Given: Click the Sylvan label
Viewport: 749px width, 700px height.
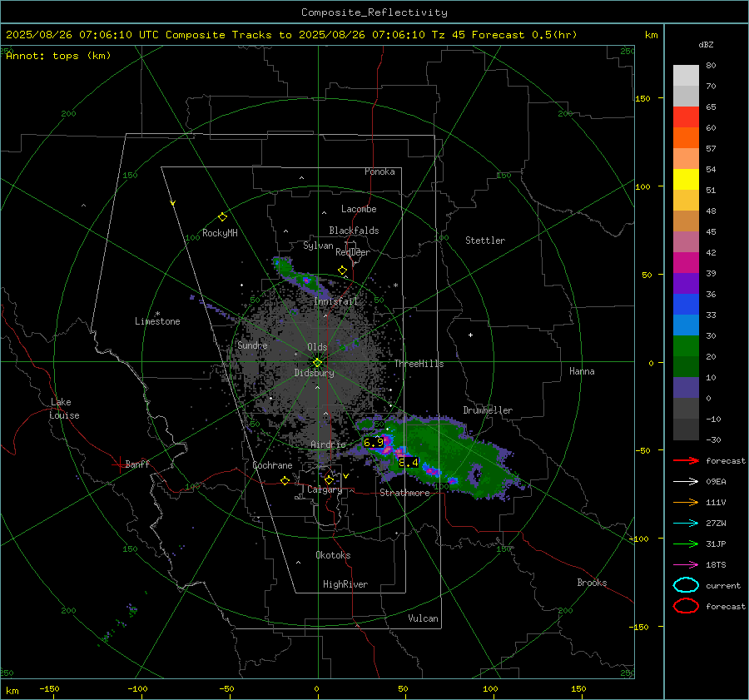Looking at the screenshot, I should (318, 246).
